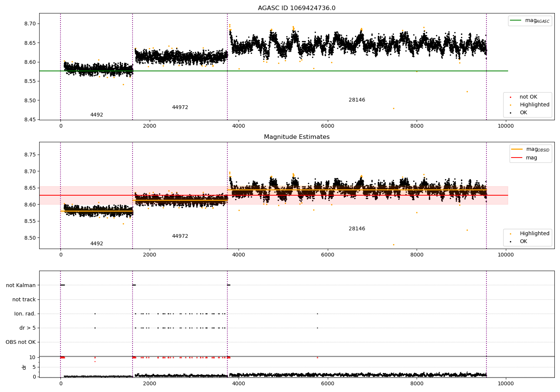Click tick label '10' on the dr axis
This screenshot has width=560, height=392.
point(32,357)
